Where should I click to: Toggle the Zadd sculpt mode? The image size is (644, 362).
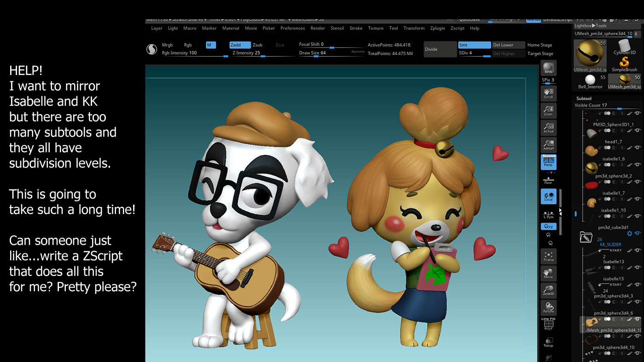click(x=240, y=45)
